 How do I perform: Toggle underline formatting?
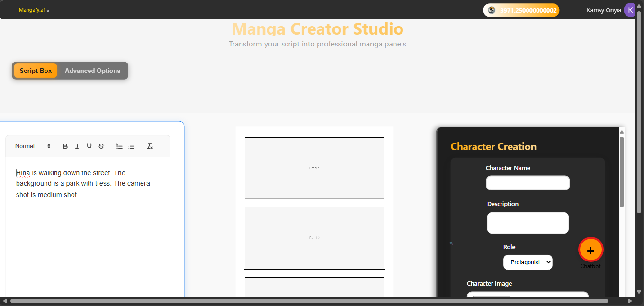pyautogui.click(x=89, y=146)
